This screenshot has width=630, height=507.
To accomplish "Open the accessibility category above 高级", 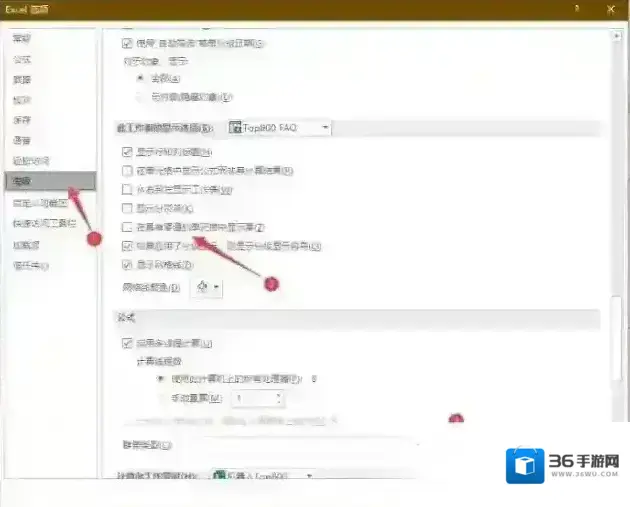I will coord(31,161).
